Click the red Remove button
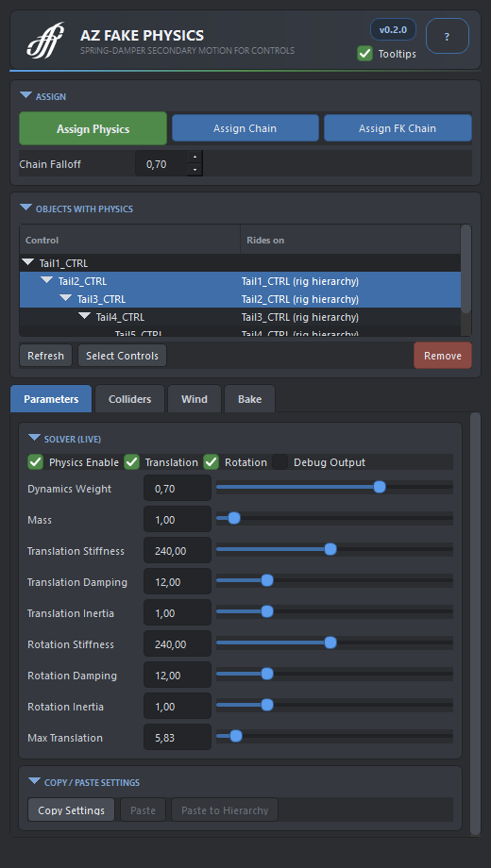 (x=443, y=356)
